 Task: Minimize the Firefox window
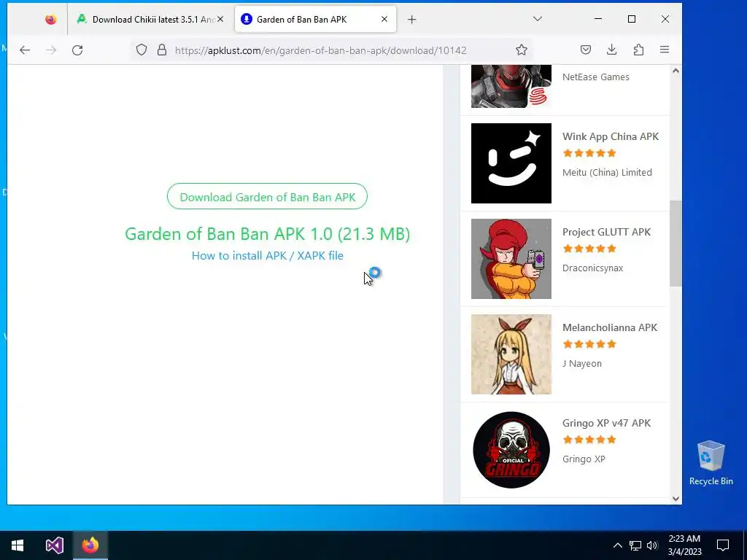(x=598, y=19)
